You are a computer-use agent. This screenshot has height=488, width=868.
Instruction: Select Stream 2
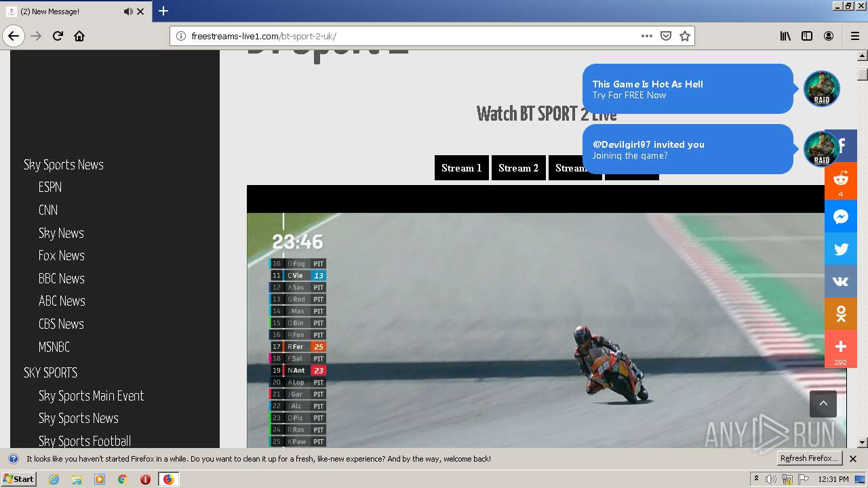pyautogui.click(x=518, y=168)
